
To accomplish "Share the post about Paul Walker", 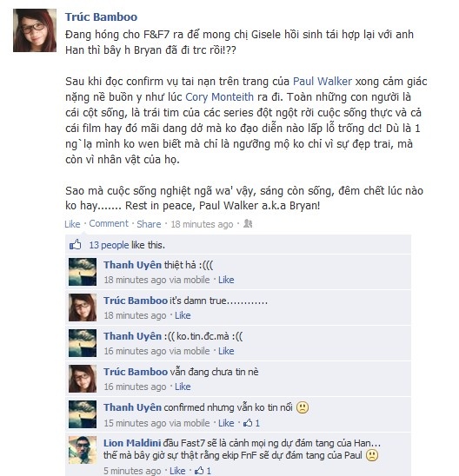I will coord(149,224).
